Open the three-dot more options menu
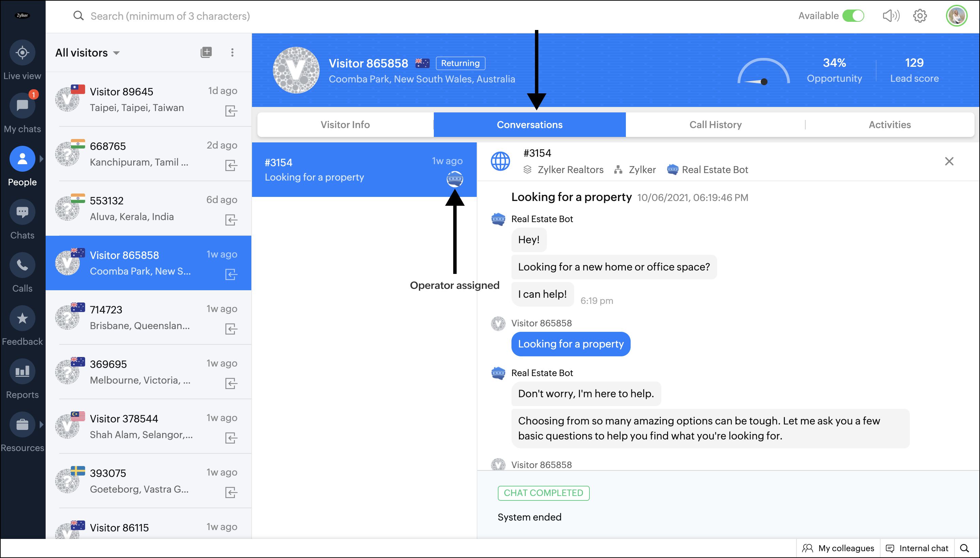The image size is (980, 558). point(232,52)
